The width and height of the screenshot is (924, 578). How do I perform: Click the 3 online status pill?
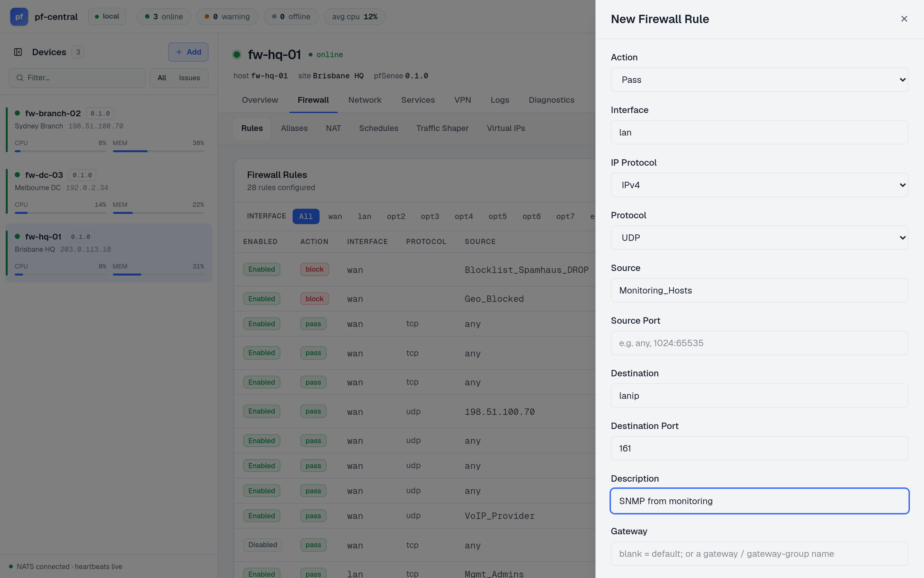(164, 17)
